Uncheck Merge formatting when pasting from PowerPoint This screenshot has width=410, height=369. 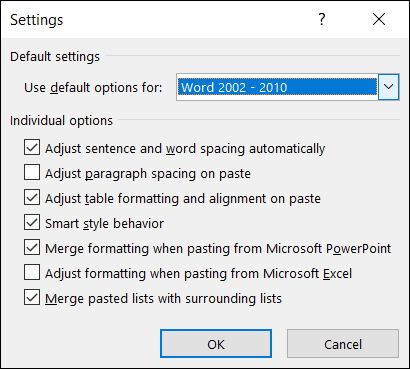[x=32, y=247]
